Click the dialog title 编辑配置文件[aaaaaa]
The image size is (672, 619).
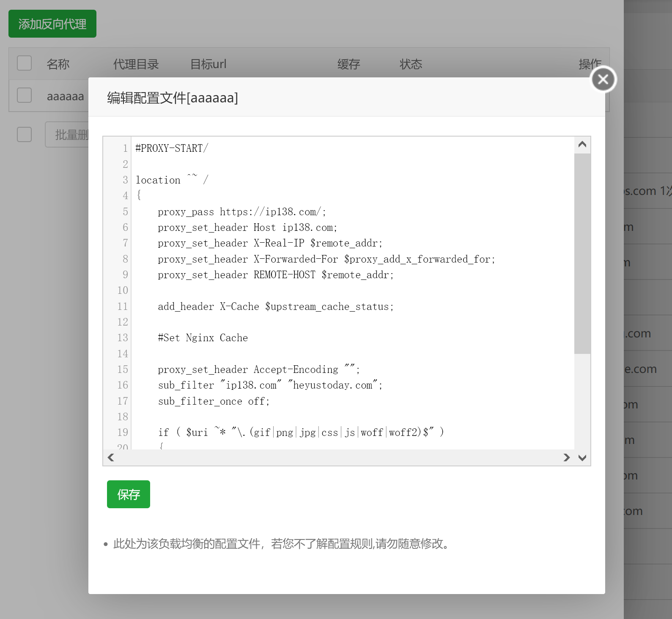[173, 98]
